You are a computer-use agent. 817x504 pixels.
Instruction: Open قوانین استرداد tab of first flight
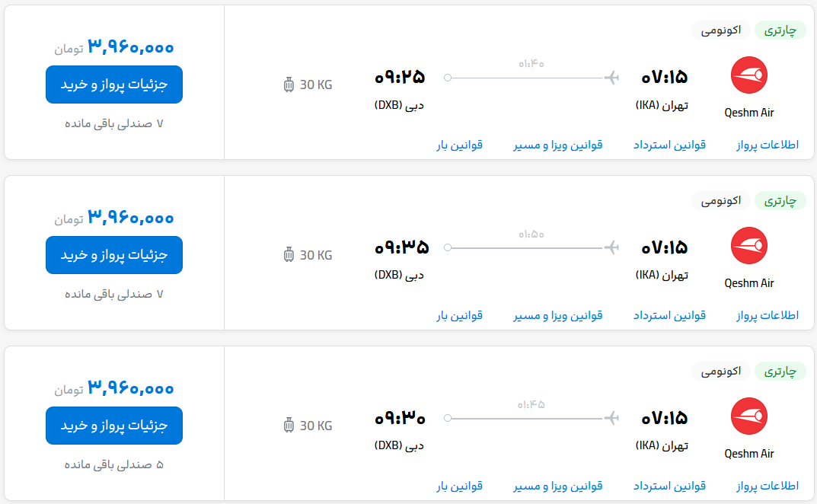click(x=669, y=145)
